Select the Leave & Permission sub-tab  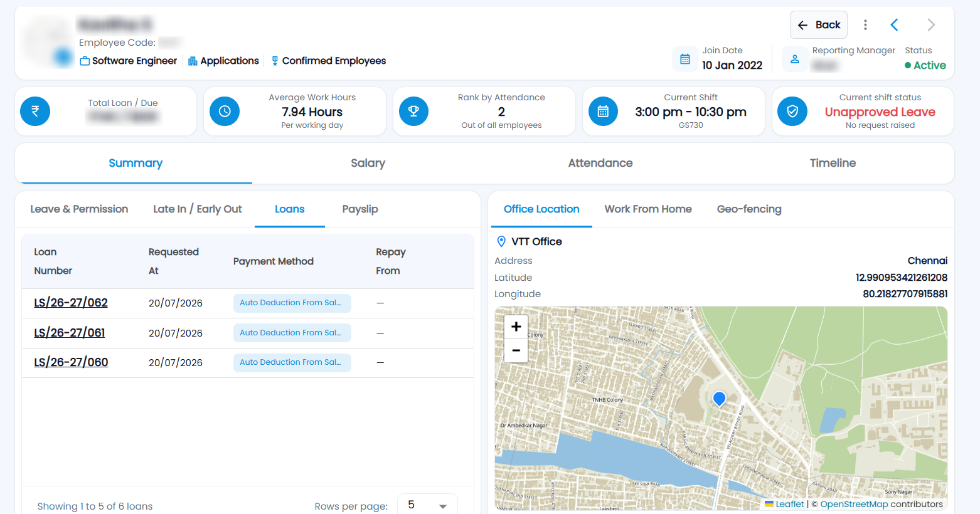[x=79, y=209]
